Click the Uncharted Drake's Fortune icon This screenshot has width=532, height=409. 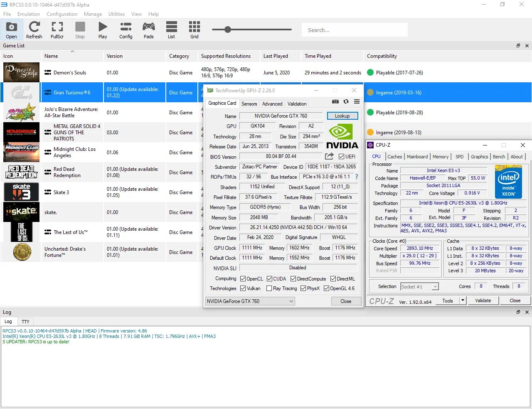click(x=22, y=252)
